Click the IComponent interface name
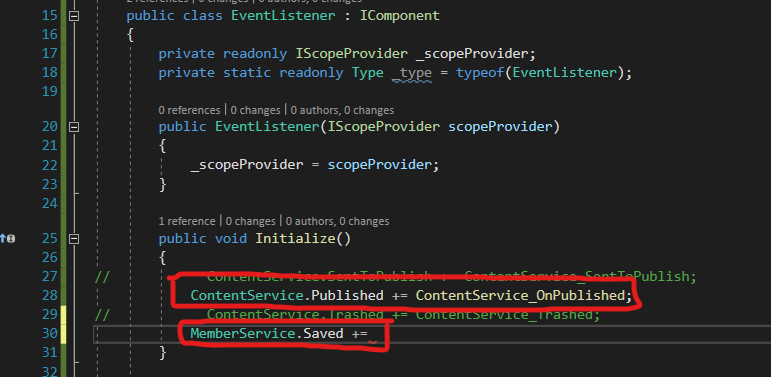771x377 pixels. click(x=400, y=16)
